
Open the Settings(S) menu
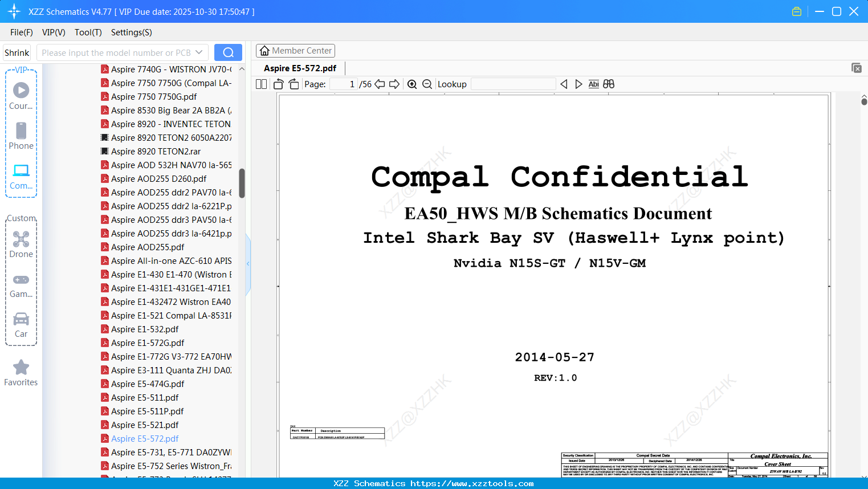132,32
